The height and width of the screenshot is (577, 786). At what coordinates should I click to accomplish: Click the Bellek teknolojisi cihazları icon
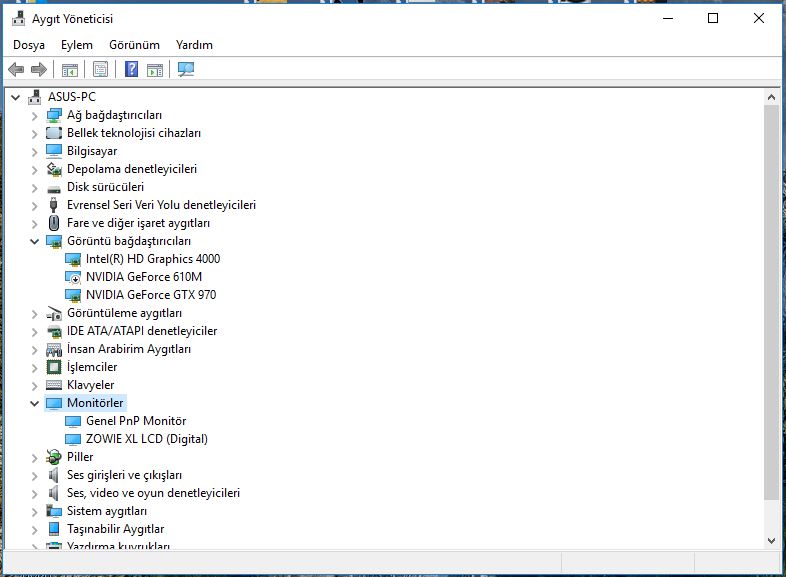54,133
